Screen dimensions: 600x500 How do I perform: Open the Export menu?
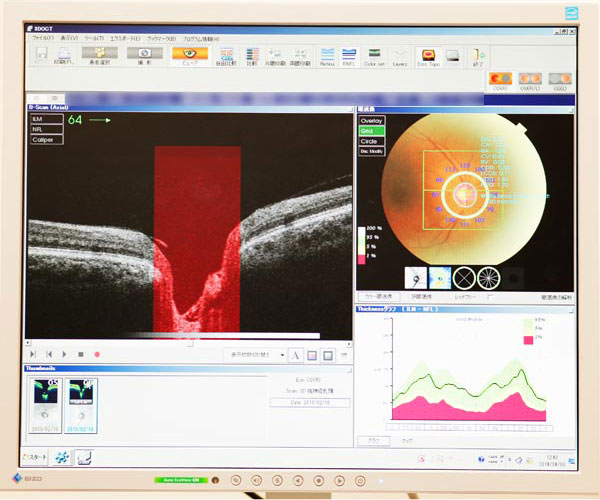coord(125,39)
